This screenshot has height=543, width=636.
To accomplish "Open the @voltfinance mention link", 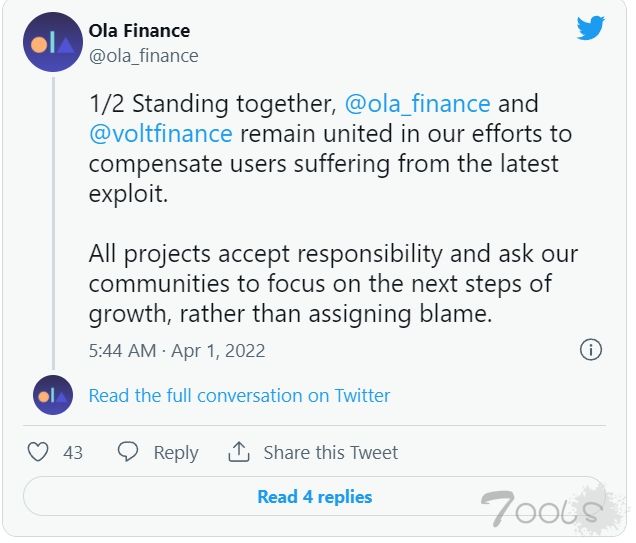I will coord(161,133).
